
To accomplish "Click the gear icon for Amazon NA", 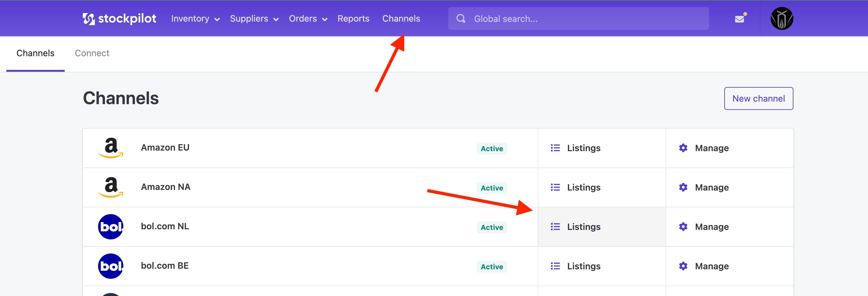I will pyautogui.click(x=683, y=187).
